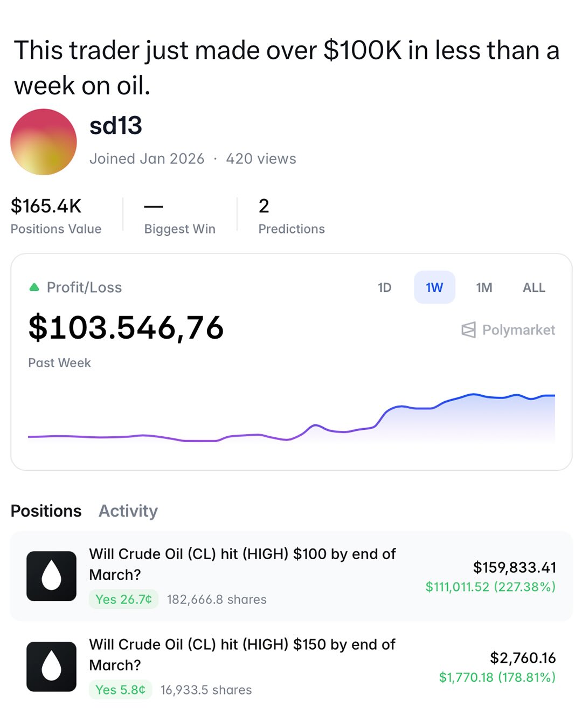Viewport: 582px width, 728px height.
Task: Click the profit/loss line chart
Action: tap(291, 421)
